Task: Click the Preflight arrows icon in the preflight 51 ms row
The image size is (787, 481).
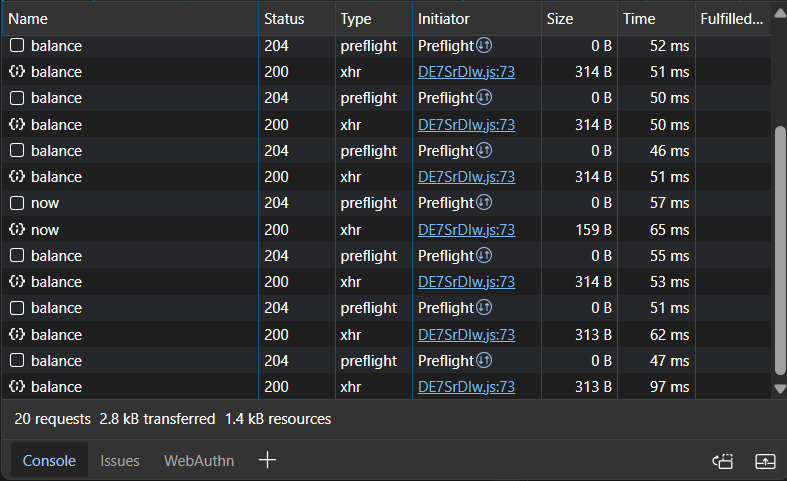Action: pyautogui.click(x=484, y=307)
